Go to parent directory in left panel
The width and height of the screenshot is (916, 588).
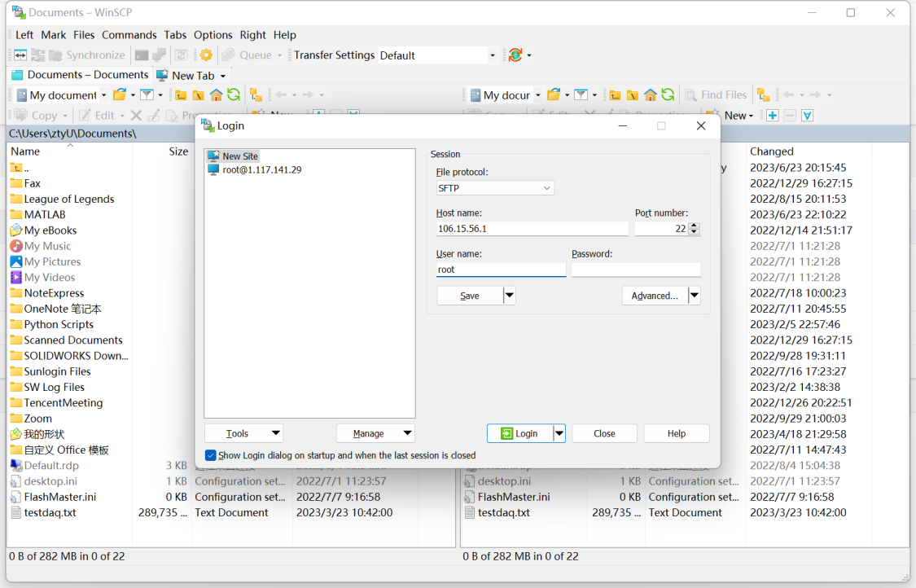(181, 94)
